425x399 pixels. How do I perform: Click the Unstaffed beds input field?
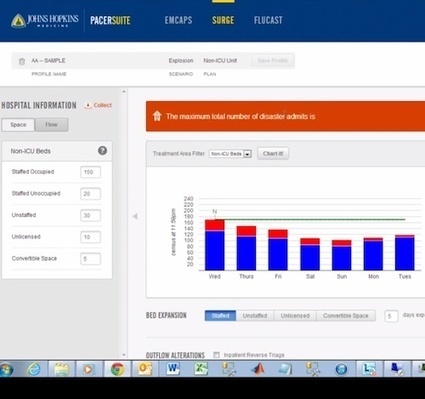click(x=90, y=215)
